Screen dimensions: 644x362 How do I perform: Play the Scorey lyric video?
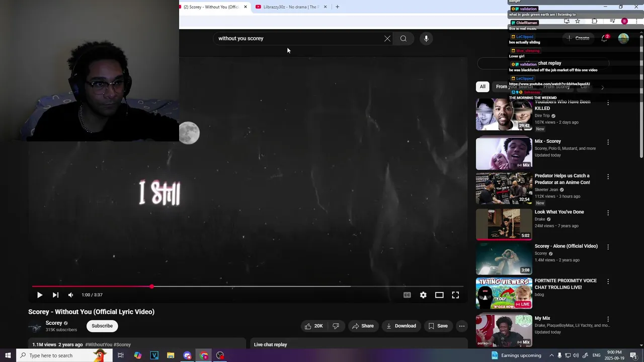click(x=40, y=295)
